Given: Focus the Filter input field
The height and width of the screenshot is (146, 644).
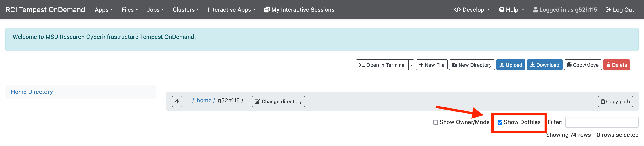Looking at the screenshot, I should click(602, 122).
